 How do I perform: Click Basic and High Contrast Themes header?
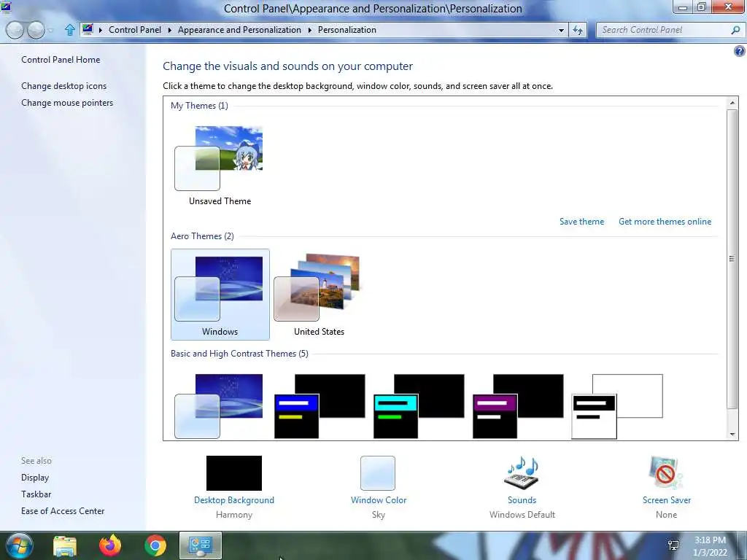[239, 354]
